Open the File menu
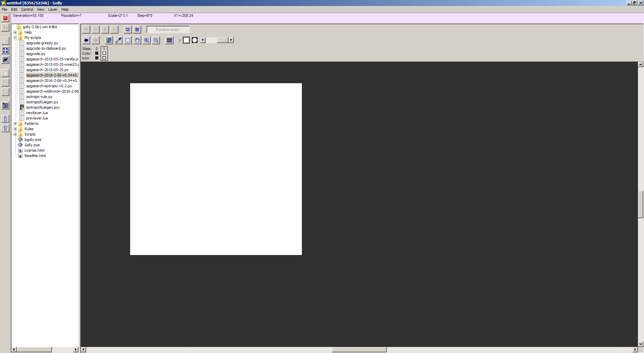The width and height of the screenshot is (644, 353). (4, 9)
